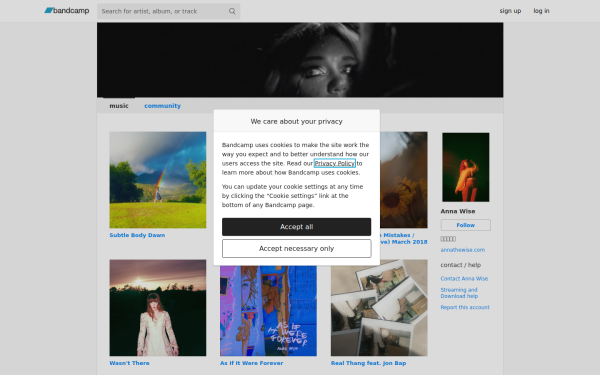Click the Accept all button
This screenshot has width=600, height=375.
point(297,227)
